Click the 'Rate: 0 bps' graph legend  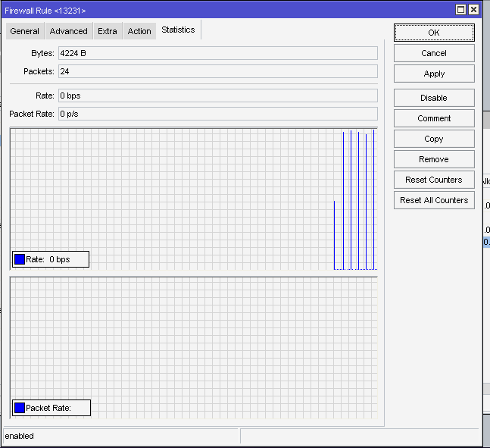pyautogui.click(x=51, y=259)
